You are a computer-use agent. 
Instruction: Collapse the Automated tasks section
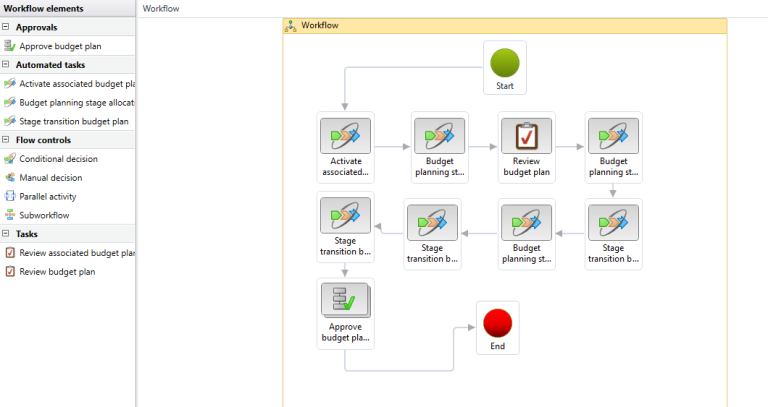7,65
